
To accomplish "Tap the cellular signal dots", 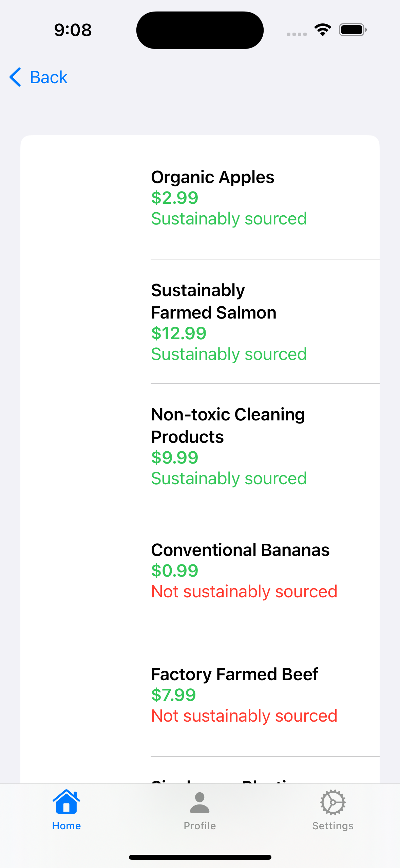I will 297,34.
